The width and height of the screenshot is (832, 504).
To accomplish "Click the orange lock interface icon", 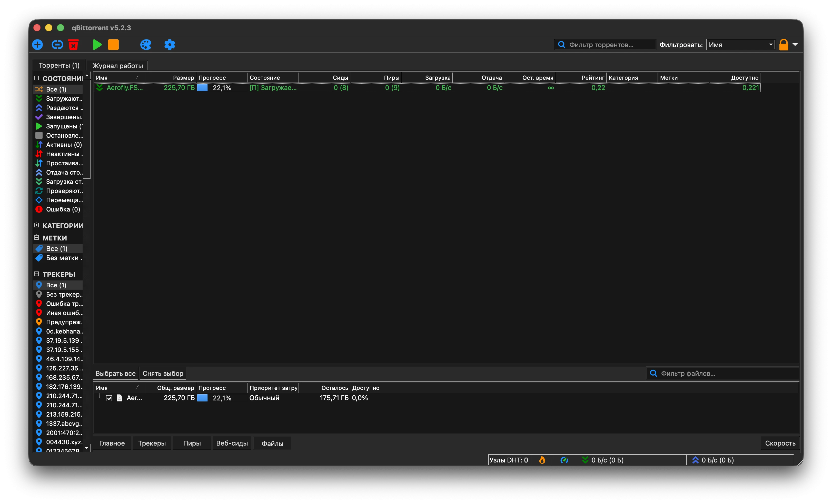I will click(x=783, y=45).
